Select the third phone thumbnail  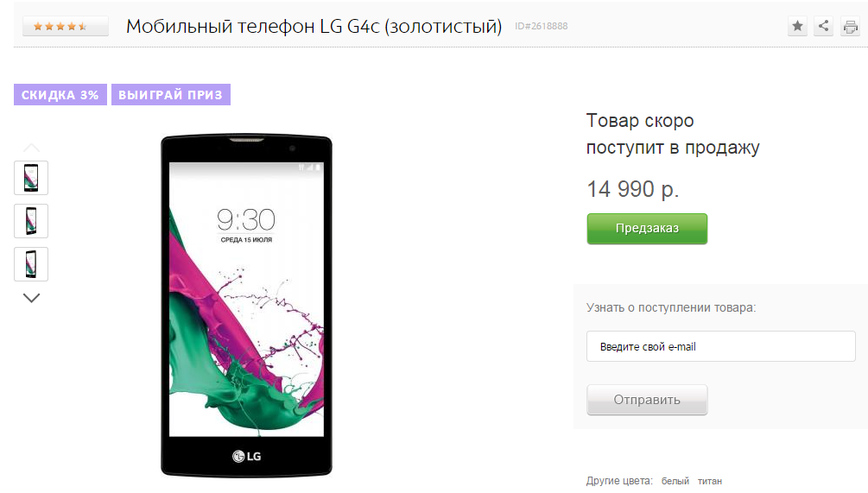point(31,264)
